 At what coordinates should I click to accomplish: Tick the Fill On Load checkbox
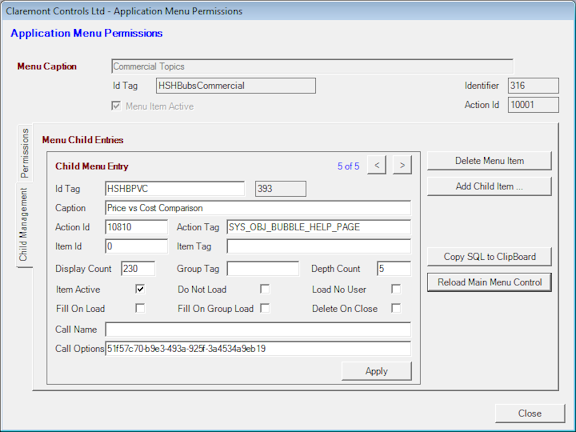140,308
